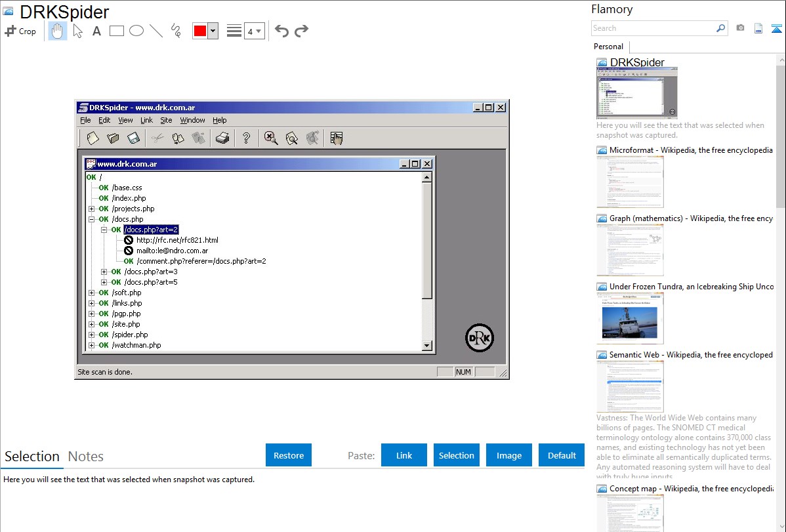Click the Restore button

289,455
